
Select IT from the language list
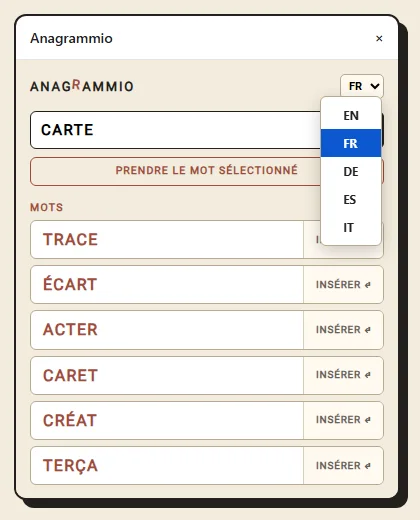coord(351,227)
